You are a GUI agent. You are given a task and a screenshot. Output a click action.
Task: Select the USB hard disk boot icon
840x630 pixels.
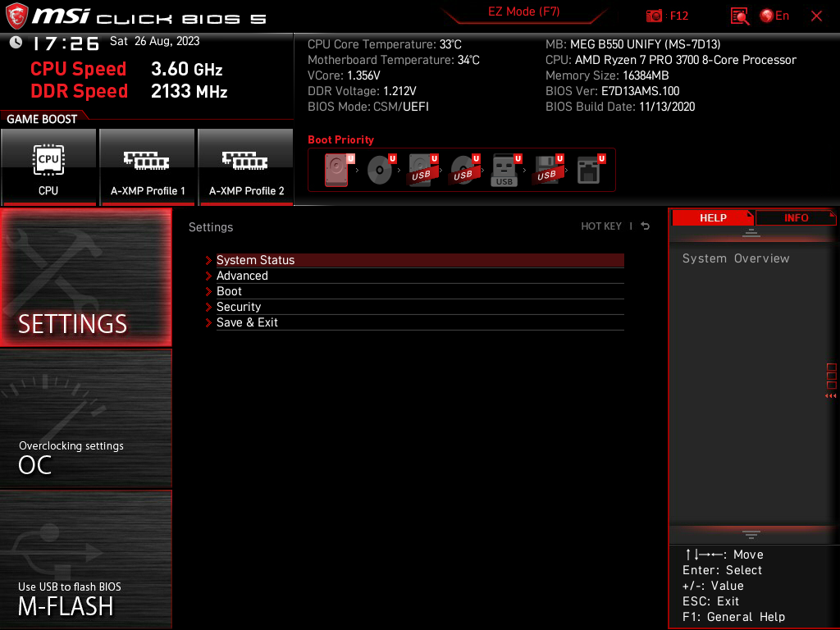pos(423,170)
